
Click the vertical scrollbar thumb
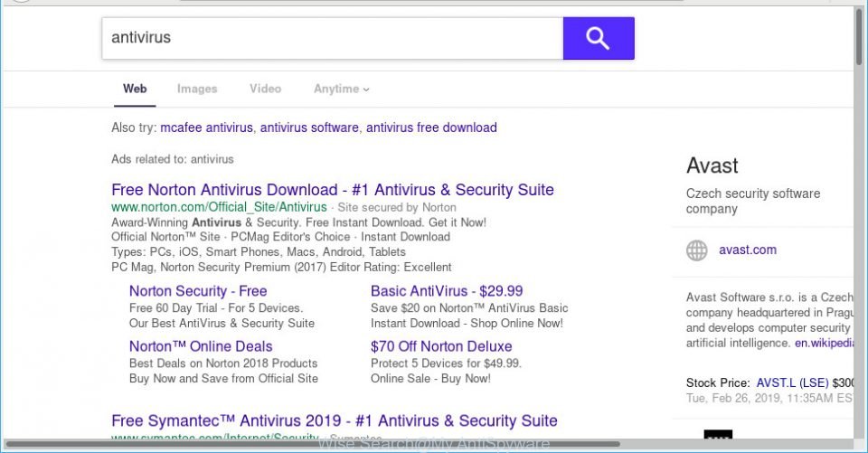[859, 35]
